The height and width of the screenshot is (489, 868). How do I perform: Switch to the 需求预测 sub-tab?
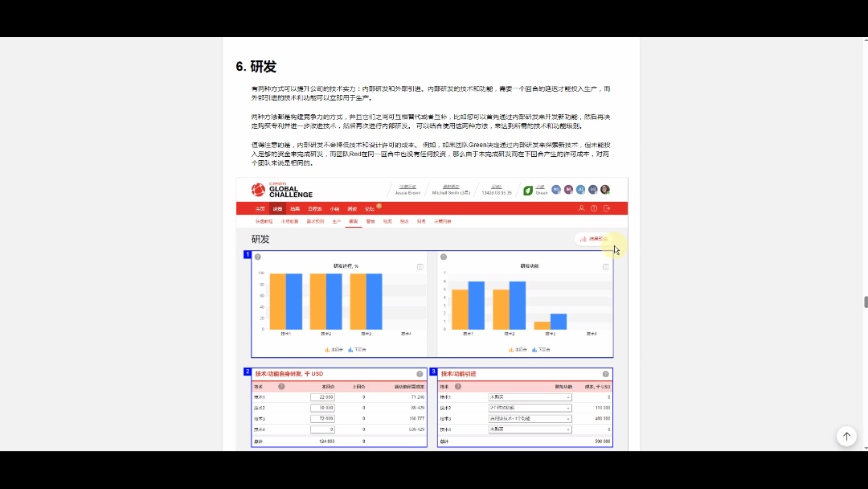(316, 221)
